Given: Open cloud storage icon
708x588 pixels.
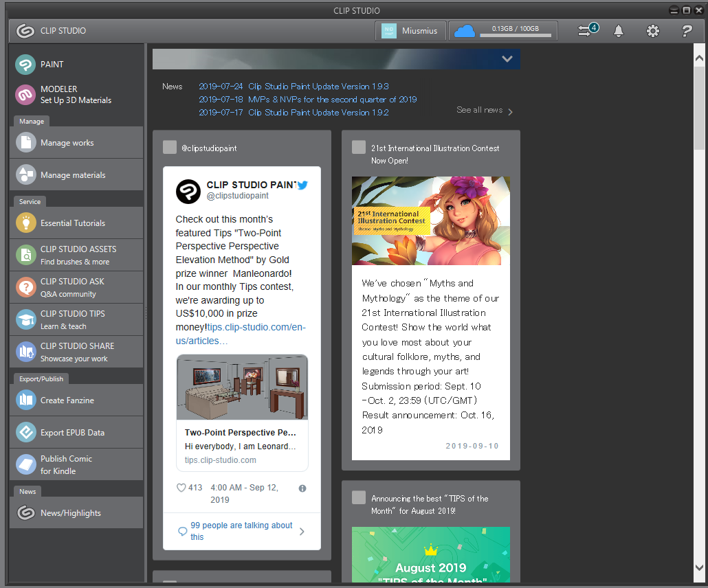Looking at the screenshot, I should pyautogui.click(x=465, y=31).
